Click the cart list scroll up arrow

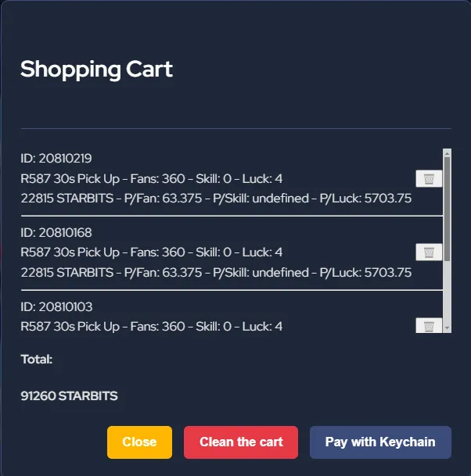coord(447,153)
